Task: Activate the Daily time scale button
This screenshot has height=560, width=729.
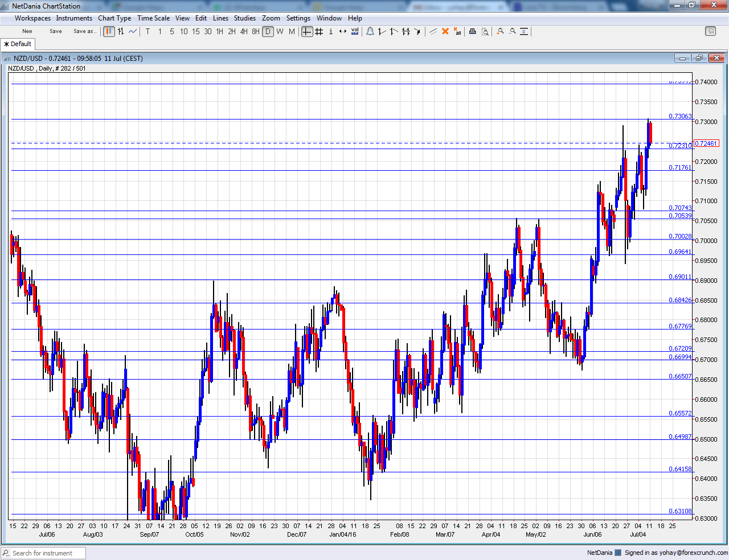Action: 268,31
